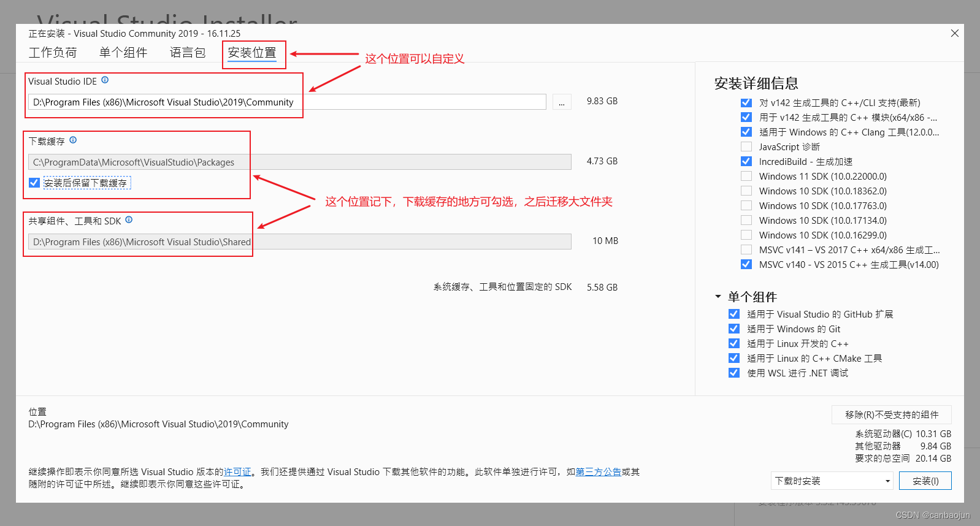The height and width of the screenshot is (526, 980).
Task: Click the browse "..." button for IDE path
Action: (x=562, y=102)
